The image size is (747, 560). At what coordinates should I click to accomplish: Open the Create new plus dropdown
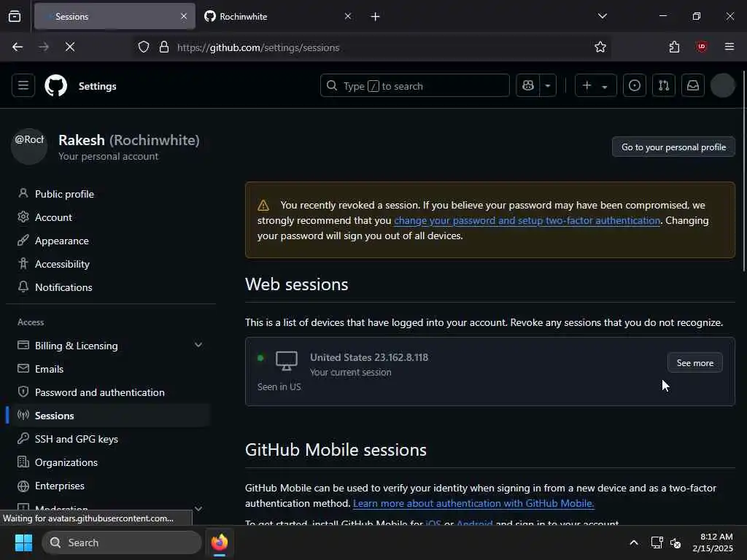pyautogui.click(x=595, y=86)
